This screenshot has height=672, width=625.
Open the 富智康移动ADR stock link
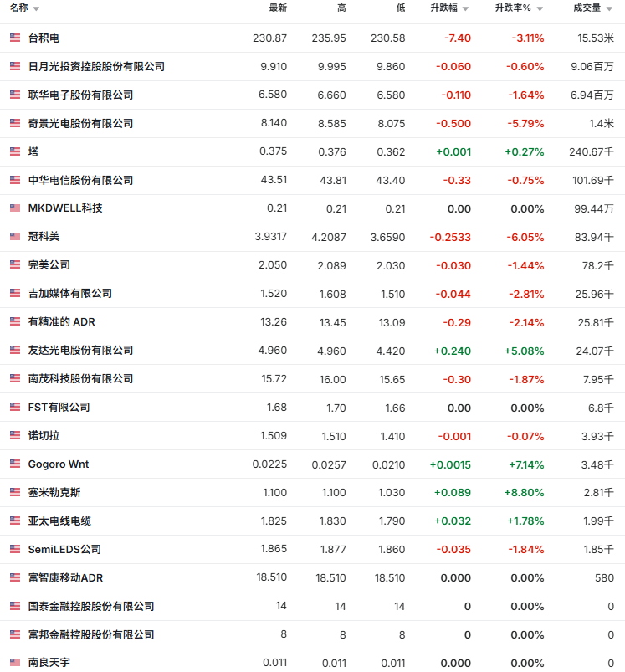tap(65, 577)
